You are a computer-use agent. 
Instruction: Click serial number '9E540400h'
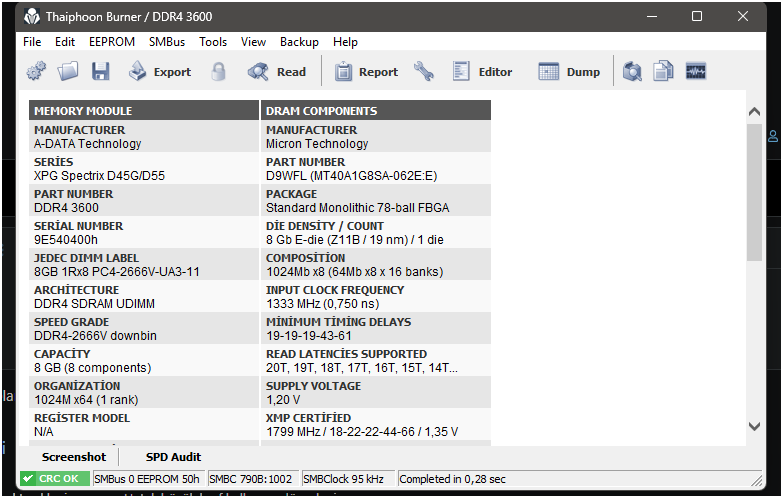(x=66, y=240)
